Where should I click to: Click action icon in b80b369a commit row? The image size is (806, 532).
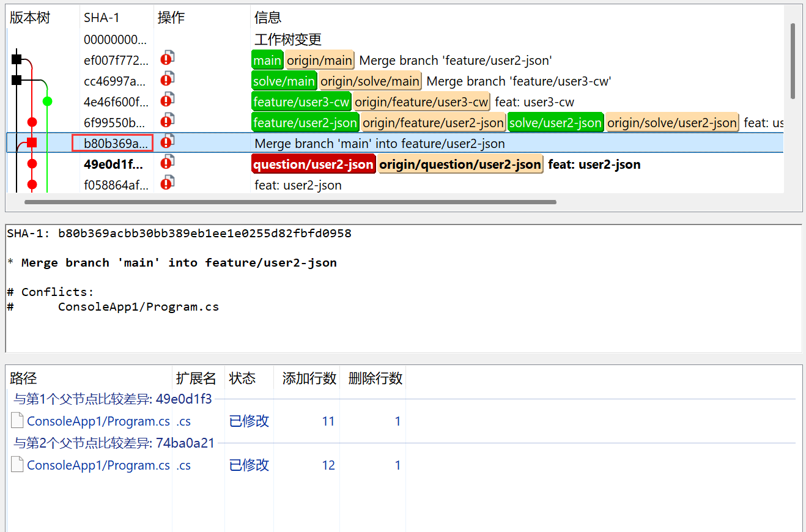pyautogui.click(x=168, y=141)
